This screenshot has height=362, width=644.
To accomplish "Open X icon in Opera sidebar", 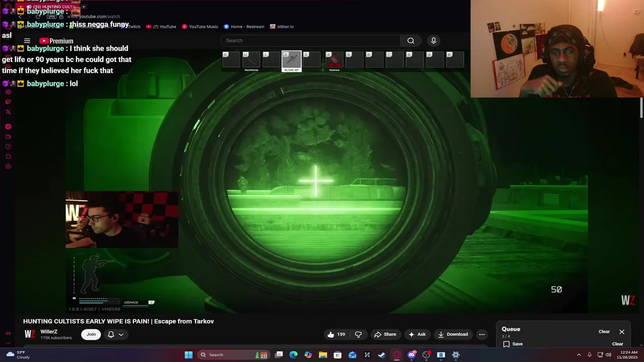I will coord(8,112).
